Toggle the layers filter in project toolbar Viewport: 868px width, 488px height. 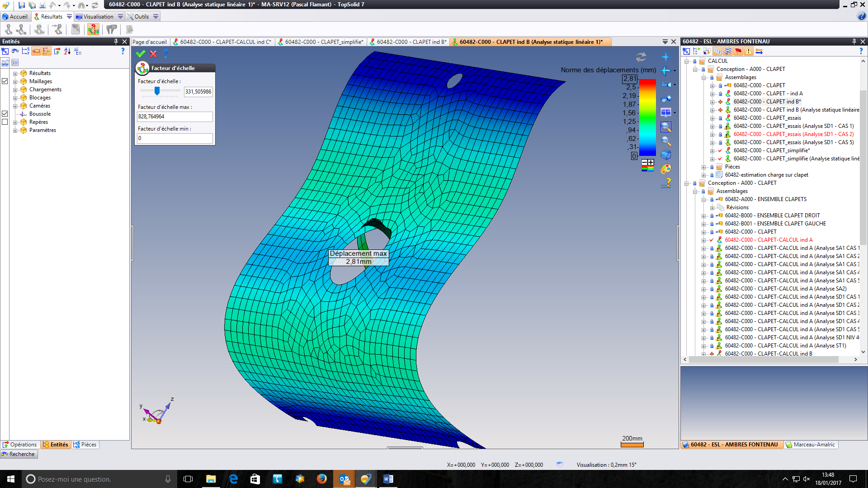click(x=728, y=51)
